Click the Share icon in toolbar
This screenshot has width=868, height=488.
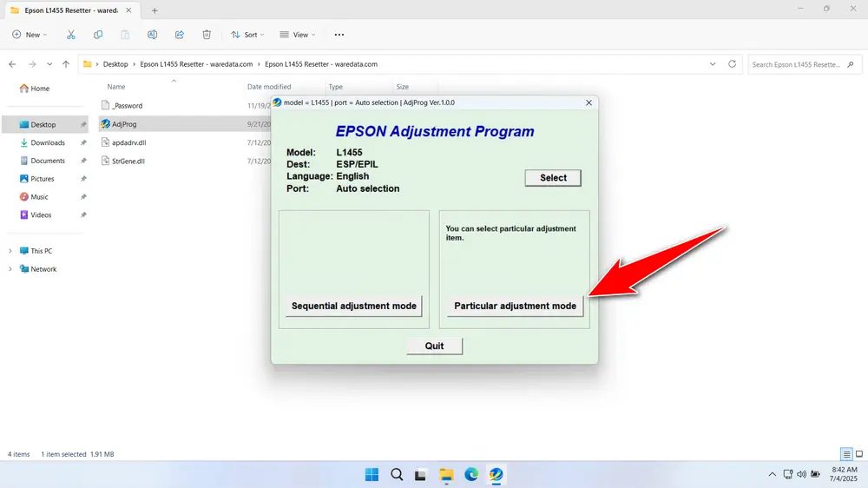click(x=180, y=35)
